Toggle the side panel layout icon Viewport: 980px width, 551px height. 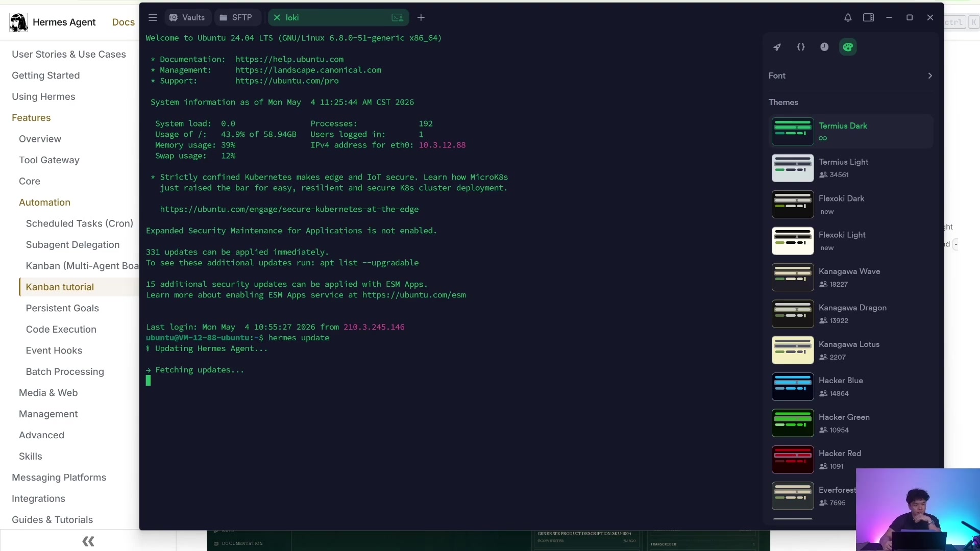(868, 17)
